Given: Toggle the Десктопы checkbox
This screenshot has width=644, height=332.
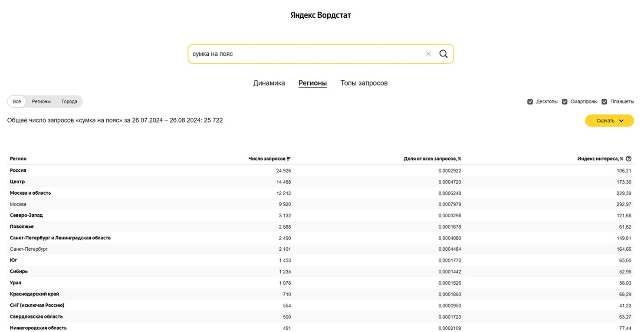Looking at the screenshot, I should pos(530,102).
